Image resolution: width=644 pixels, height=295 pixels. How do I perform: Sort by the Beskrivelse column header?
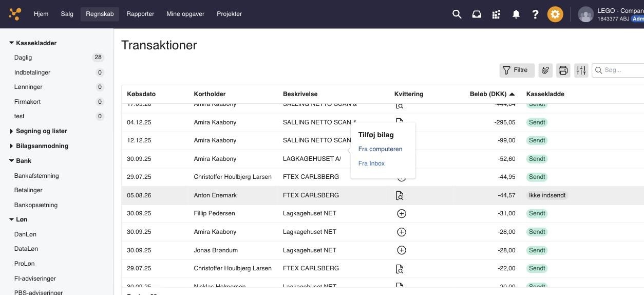[300, 94]
